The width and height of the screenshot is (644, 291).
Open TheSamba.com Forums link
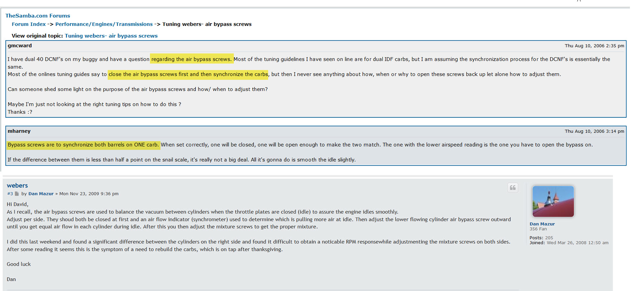[x=38, y=16]
